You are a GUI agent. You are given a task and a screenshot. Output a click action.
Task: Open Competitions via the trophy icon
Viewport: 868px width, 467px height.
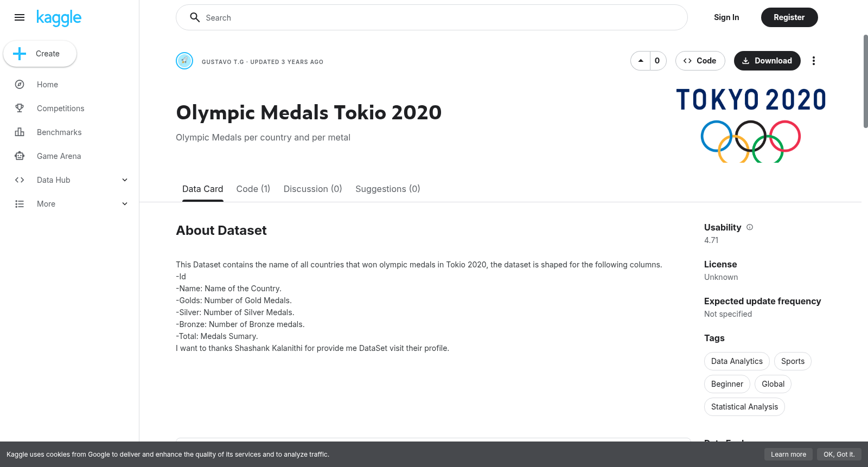click(20, 108)
